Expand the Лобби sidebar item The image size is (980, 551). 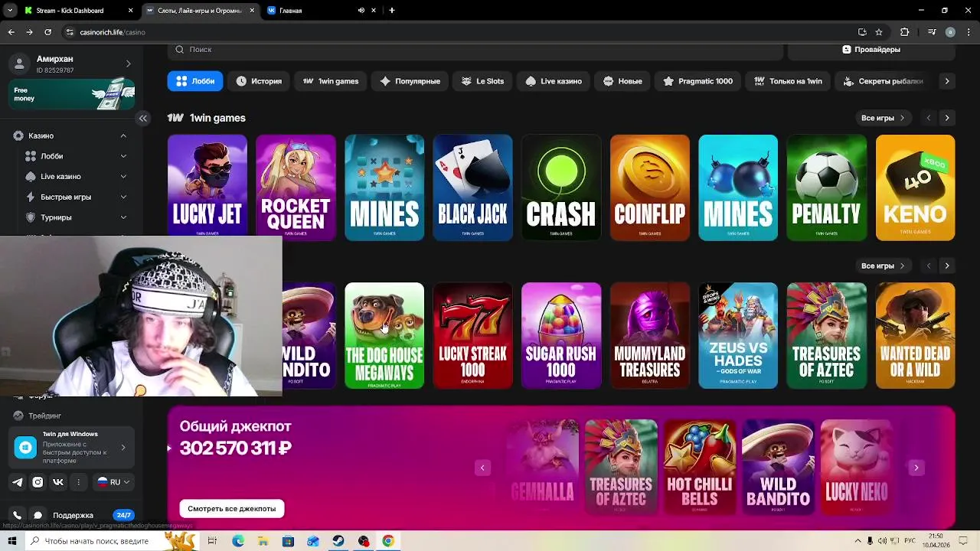pos(123,156)
